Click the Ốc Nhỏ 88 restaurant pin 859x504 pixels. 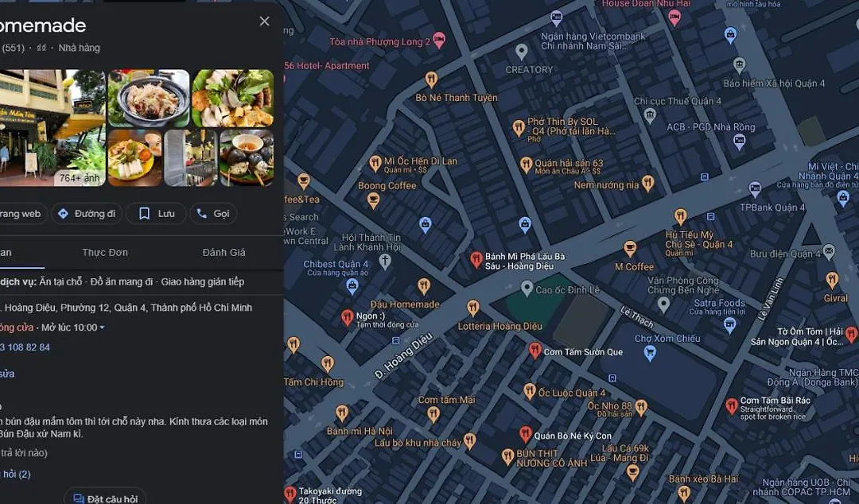click(x=641, y=407)
